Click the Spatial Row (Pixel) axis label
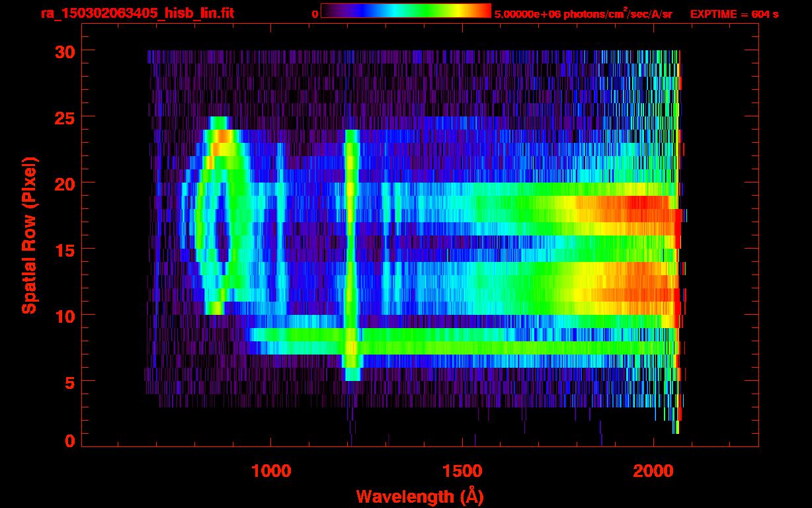The height and width of the screenshot is (508, 812). click(29, 235)
